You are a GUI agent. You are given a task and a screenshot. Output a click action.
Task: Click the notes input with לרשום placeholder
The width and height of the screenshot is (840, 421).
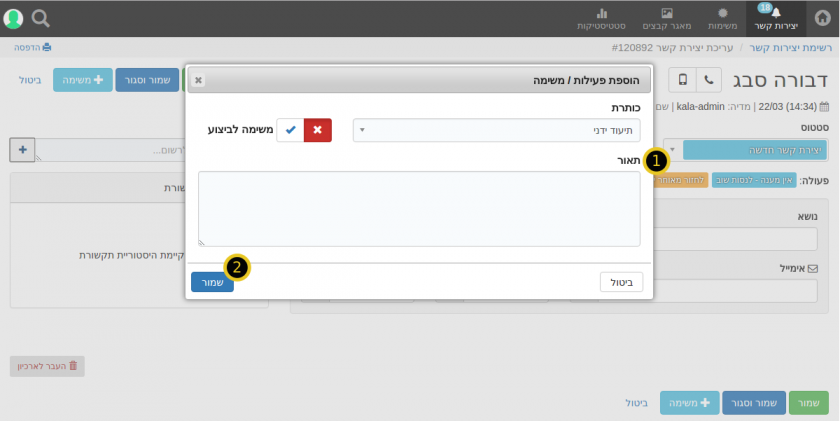[x=110, y=150]
